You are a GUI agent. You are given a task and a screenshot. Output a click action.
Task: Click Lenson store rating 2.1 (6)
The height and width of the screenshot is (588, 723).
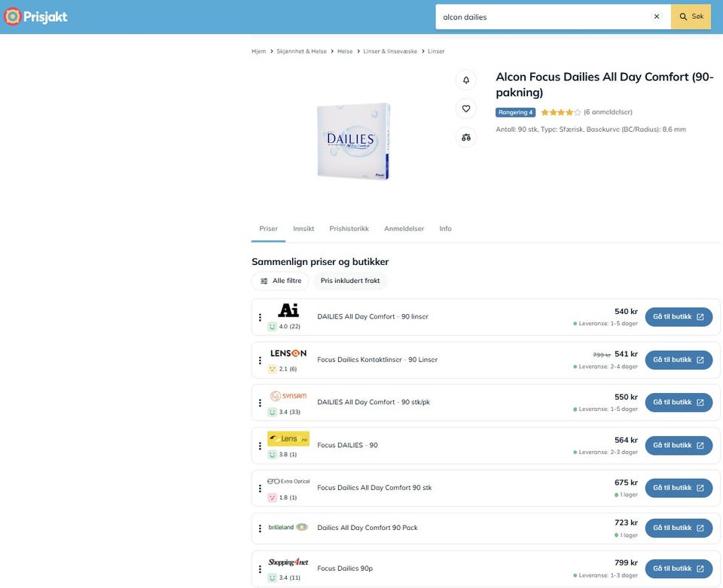pyautogui.click(x=282, y=369)
